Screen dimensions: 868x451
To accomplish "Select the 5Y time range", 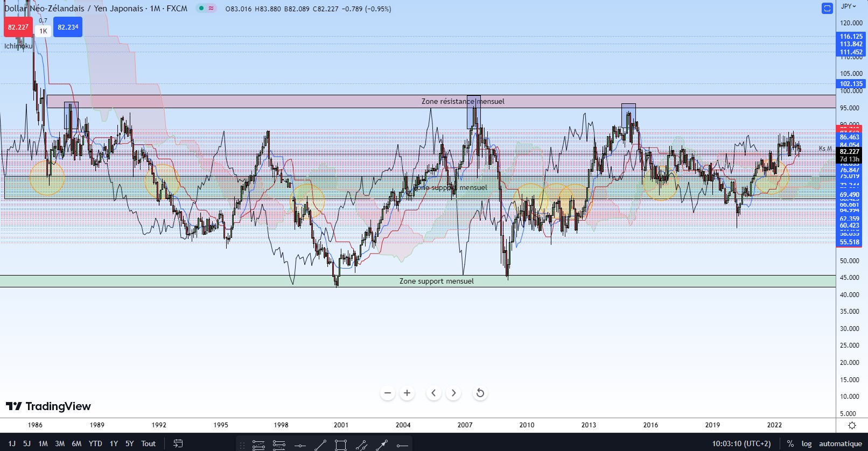I will coord(129,443).
